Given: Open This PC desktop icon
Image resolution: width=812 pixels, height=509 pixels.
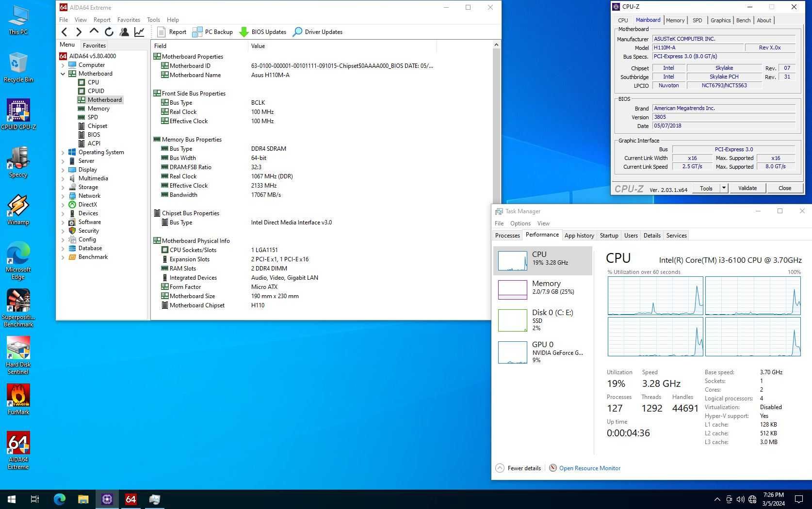Looking at the screenshot, I should 18,20.
